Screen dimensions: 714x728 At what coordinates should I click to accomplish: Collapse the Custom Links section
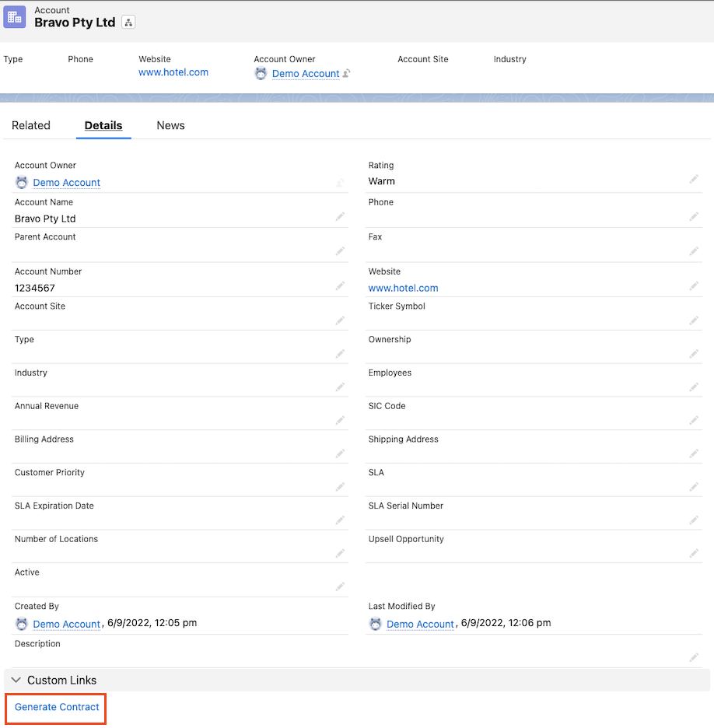16,681
